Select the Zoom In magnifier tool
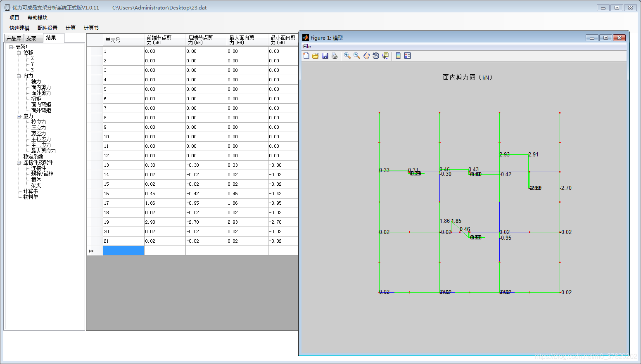This screenshot has width=641, height=364. pyautogui.click(x=347, y=56)
